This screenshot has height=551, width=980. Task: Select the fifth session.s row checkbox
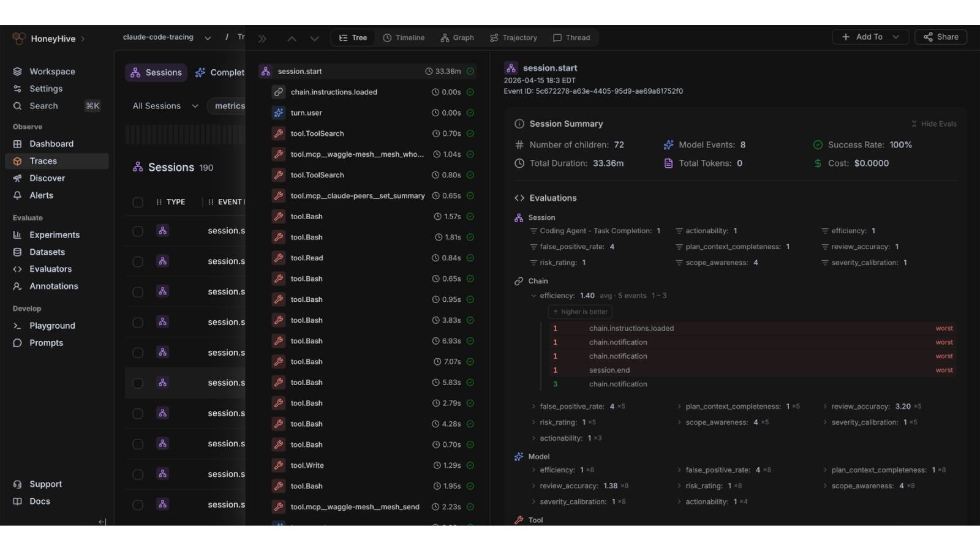(x=138, y=353)
